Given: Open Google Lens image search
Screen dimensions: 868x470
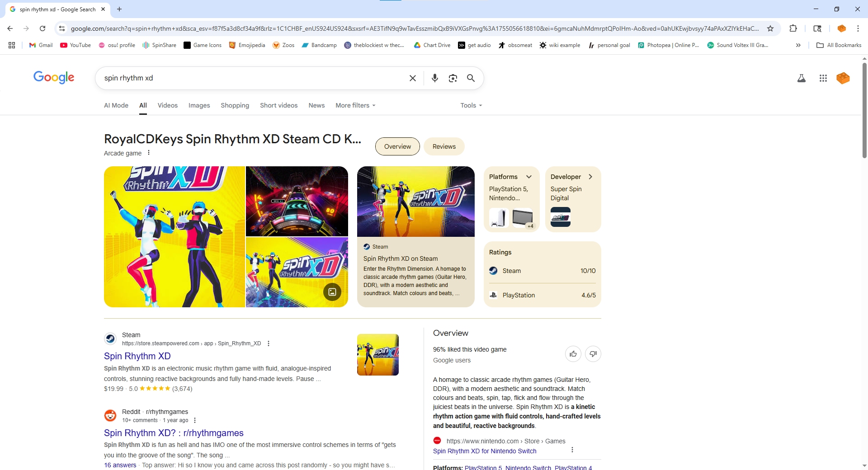Looking at the screenshot, I should click(x=453, y=78).
